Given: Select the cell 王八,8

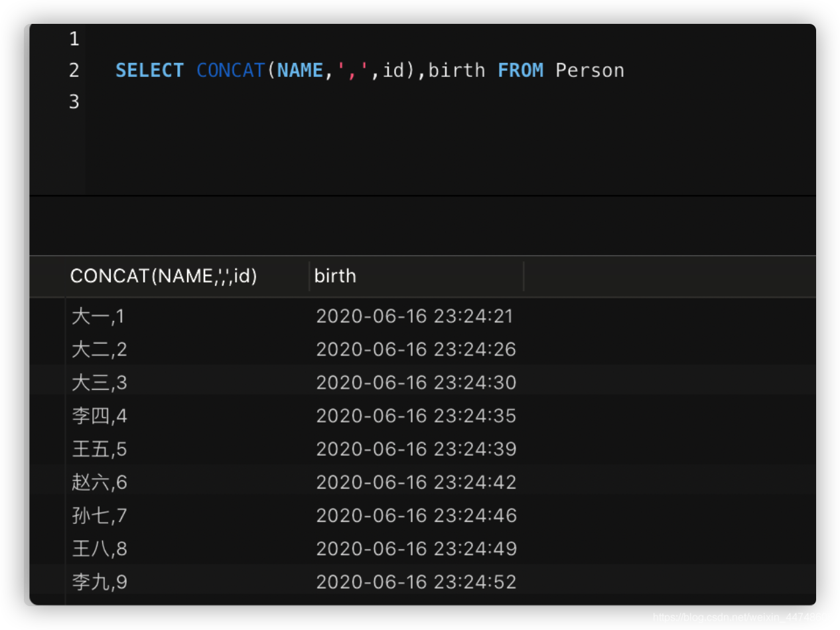Looking at the screenshot, I should pos(100,548).
